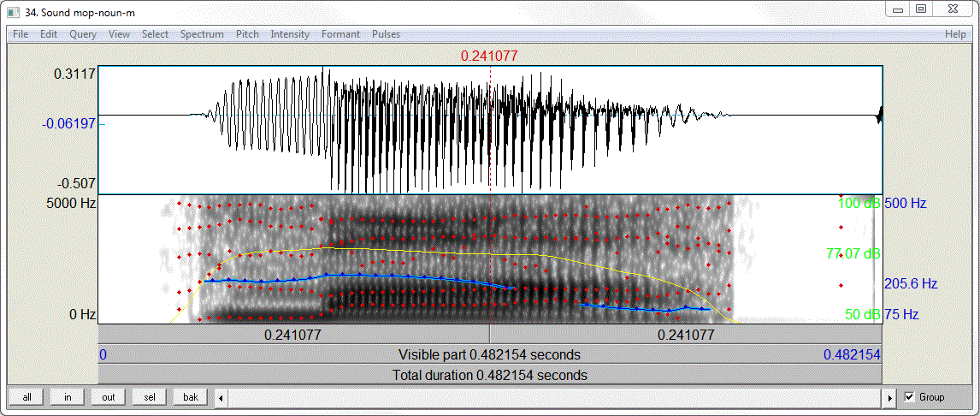Close the Sound mop-noun-m window
The image size is (980, 416).
pos(953,9)
